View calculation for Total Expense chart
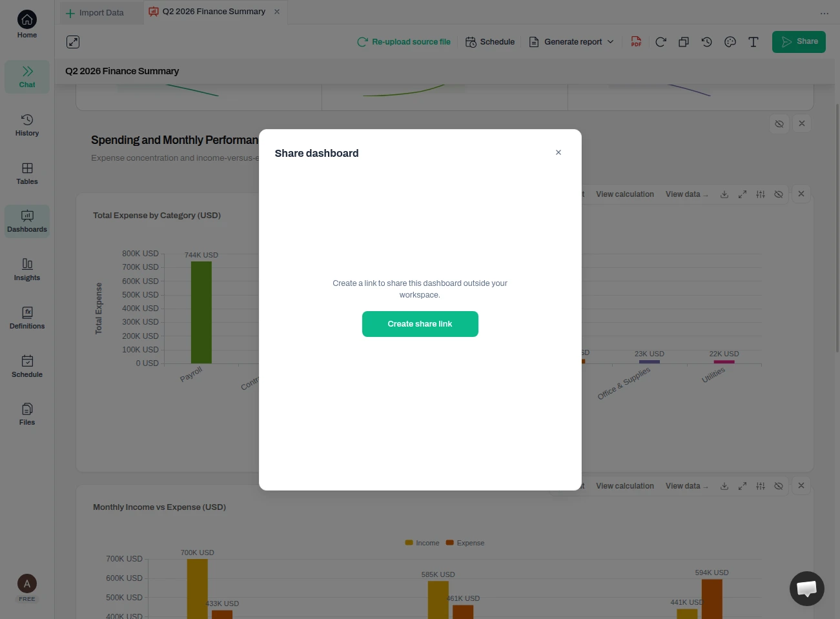Viewport: 840px width, 619px height. pos(625,194)
